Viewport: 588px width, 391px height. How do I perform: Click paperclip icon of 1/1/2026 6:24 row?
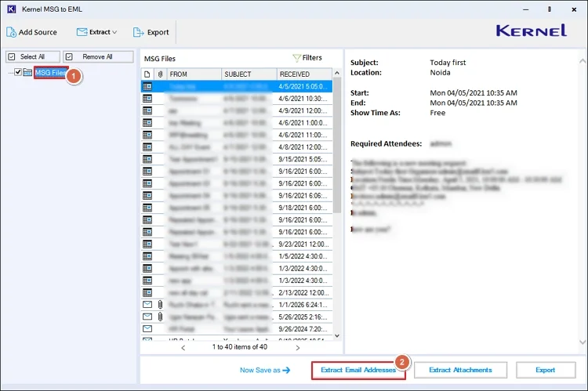(x=160, y=304)
